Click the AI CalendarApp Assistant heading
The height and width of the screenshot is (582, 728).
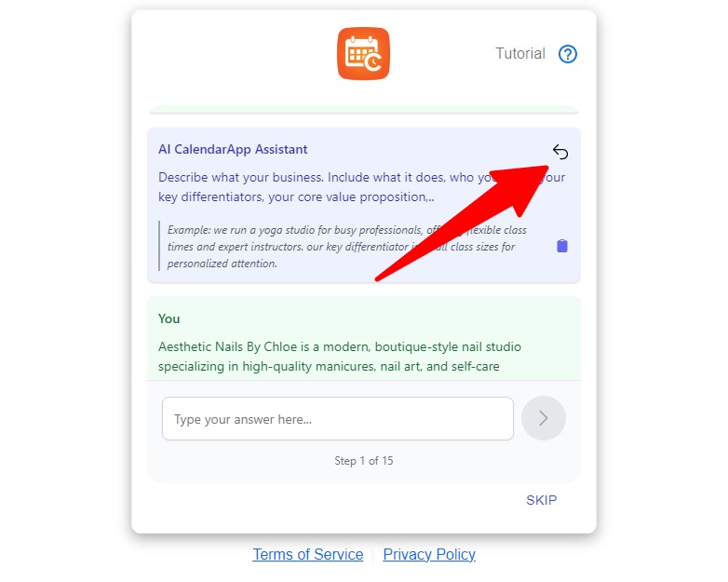click(x=233, y=149)
